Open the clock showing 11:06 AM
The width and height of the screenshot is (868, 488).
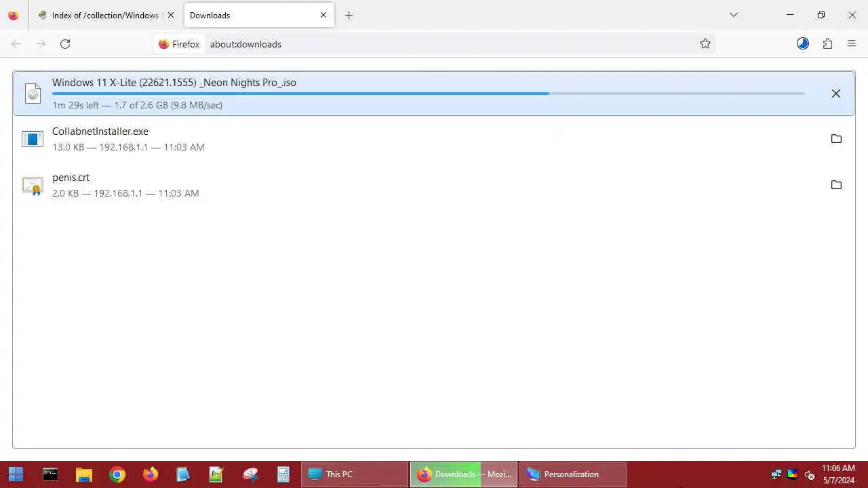(x=839, y=474)
